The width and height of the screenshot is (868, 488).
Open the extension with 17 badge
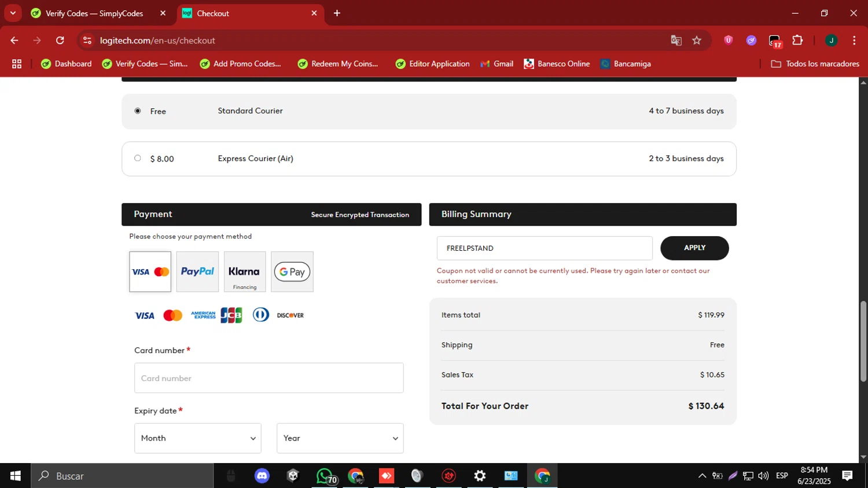pyautogui.click(x=775, y=41)
